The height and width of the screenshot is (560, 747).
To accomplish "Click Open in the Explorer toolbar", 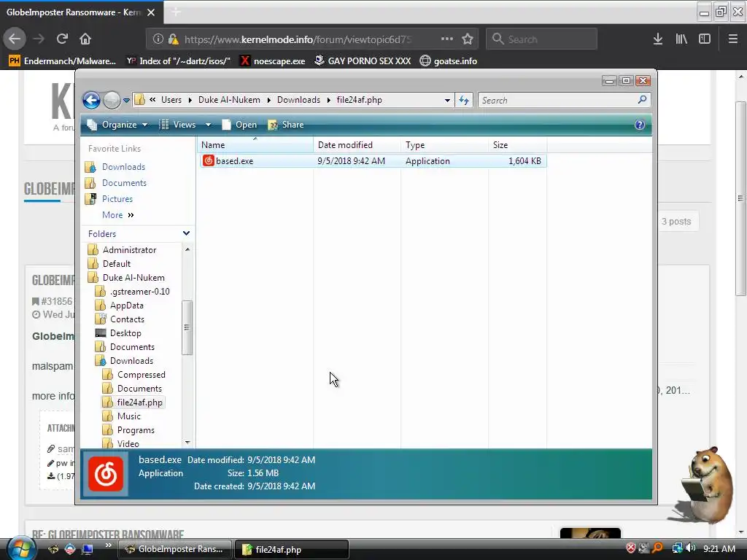I will pos(240,125).
